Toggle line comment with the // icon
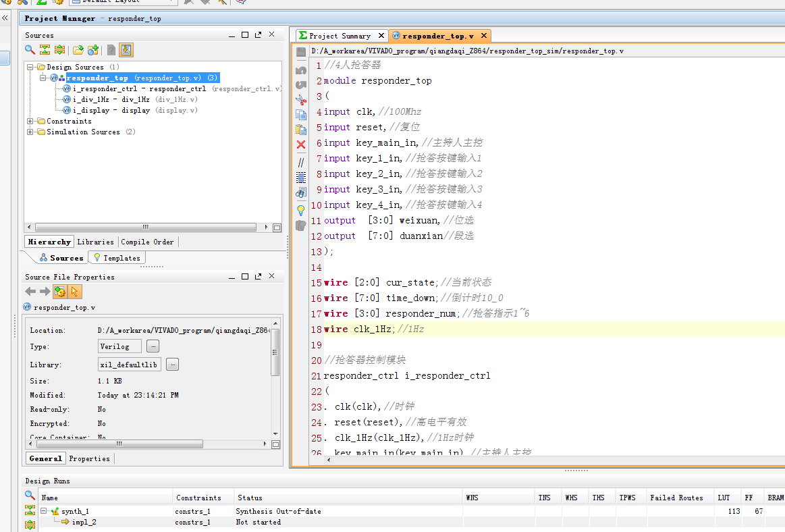 [x=301, y=162]
